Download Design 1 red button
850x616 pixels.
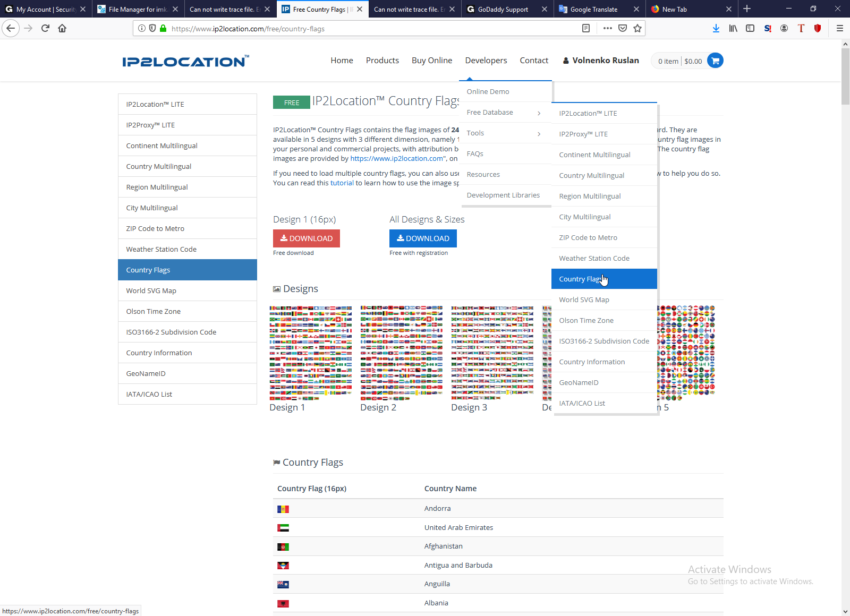click(307, 238)
